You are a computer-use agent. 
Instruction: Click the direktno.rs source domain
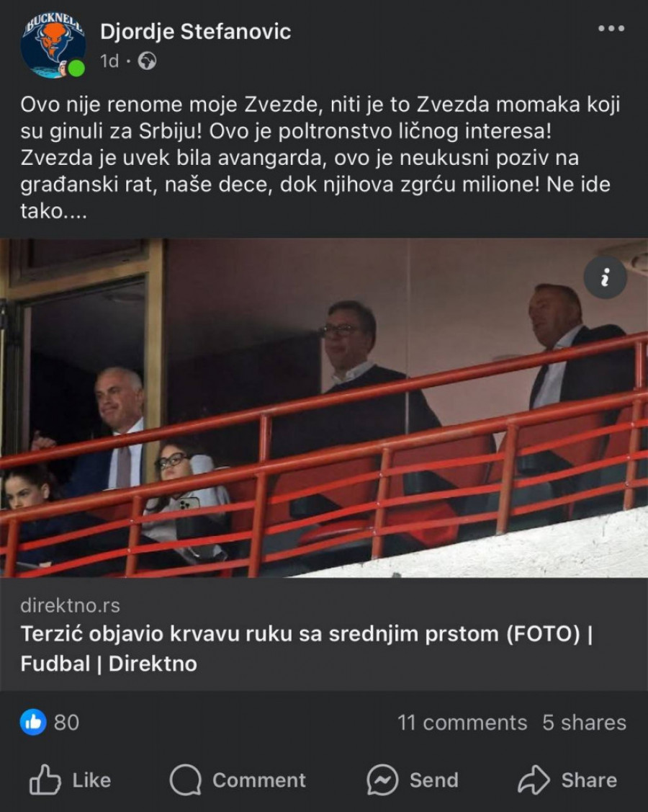[x=70, y=605]
